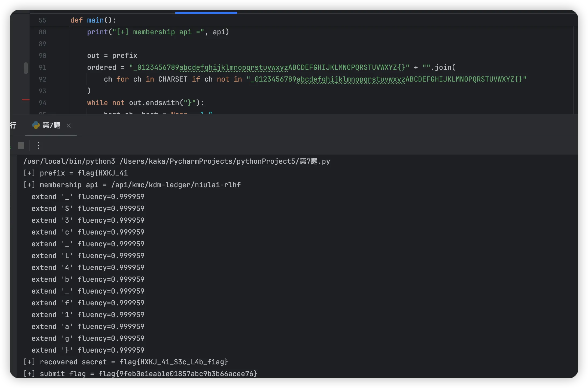Image resolution: width=588 pixels, height=388 pixels.
Task: Click the extend 'b' output line
Action: pos(88,279)
